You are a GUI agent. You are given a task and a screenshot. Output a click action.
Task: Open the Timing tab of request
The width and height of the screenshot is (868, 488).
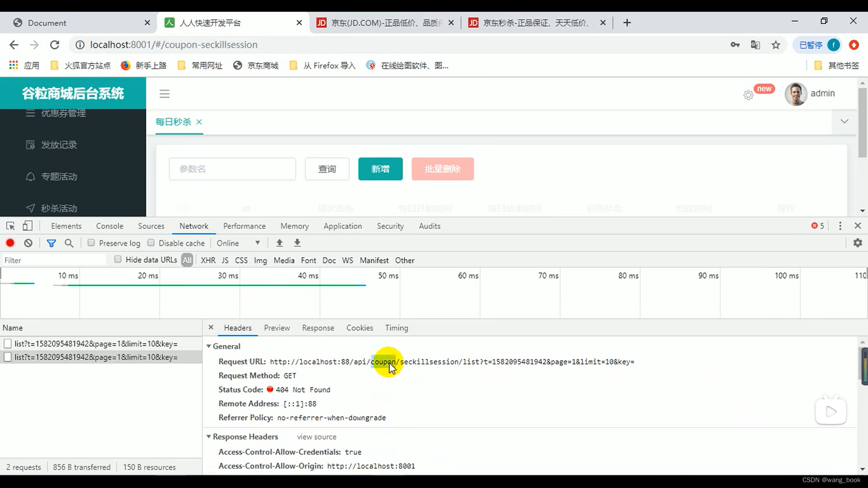click(396, 328)
